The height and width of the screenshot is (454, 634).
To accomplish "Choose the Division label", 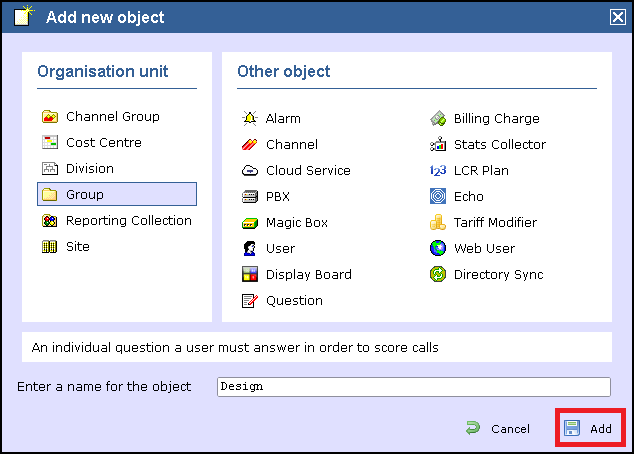I will click(x=90, y=169).
